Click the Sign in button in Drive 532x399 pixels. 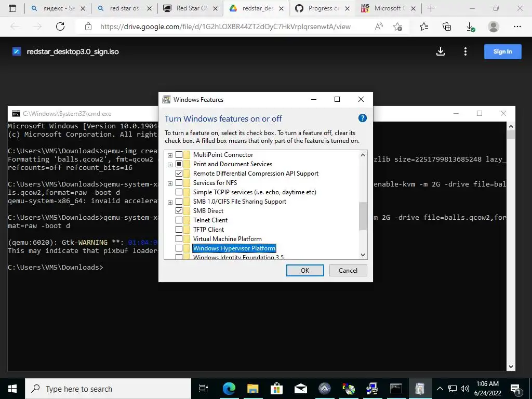click(x=502, y=51)
